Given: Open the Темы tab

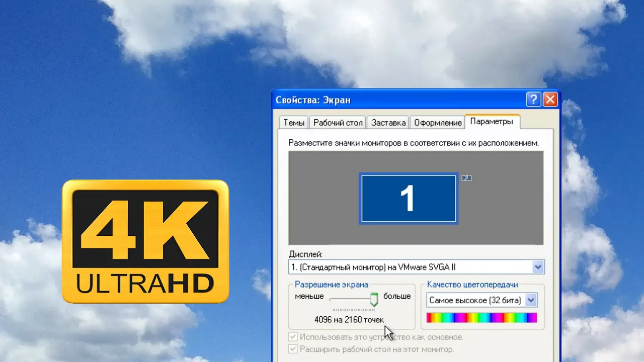Looking at the screenshot, I should click(x=293, y=123).
